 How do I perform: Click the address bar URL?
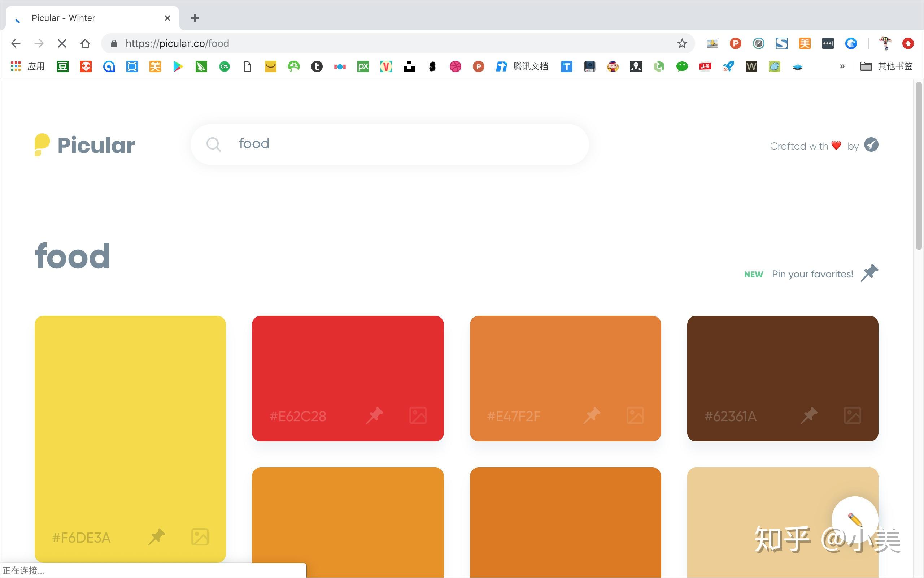tap(177, 44)
